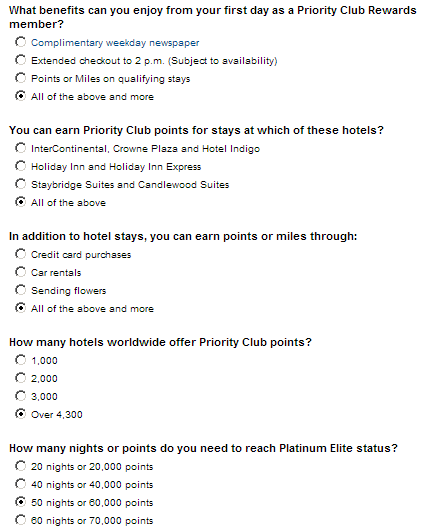Select 2,000 hotels answer
The height and width of the screenshot is (527, 424).
(20, 378)
